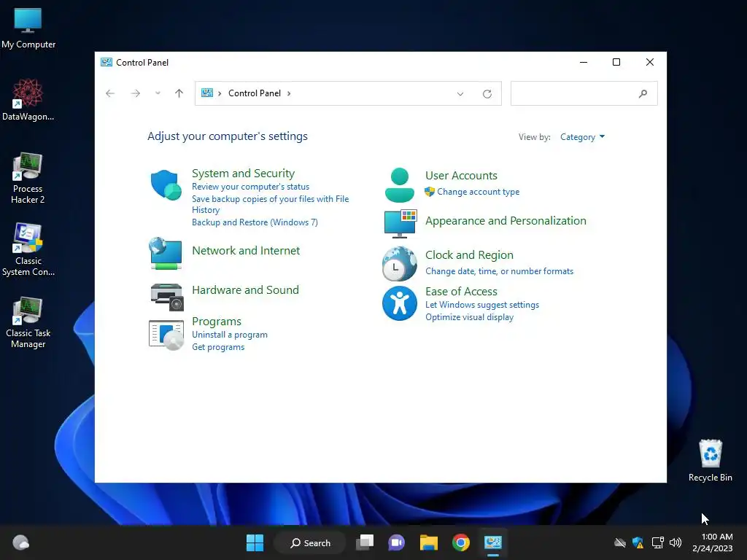The height and width of the screenshot is (560, 747).
Task: Click the taskbar Search box
Action: coord(310,542)
